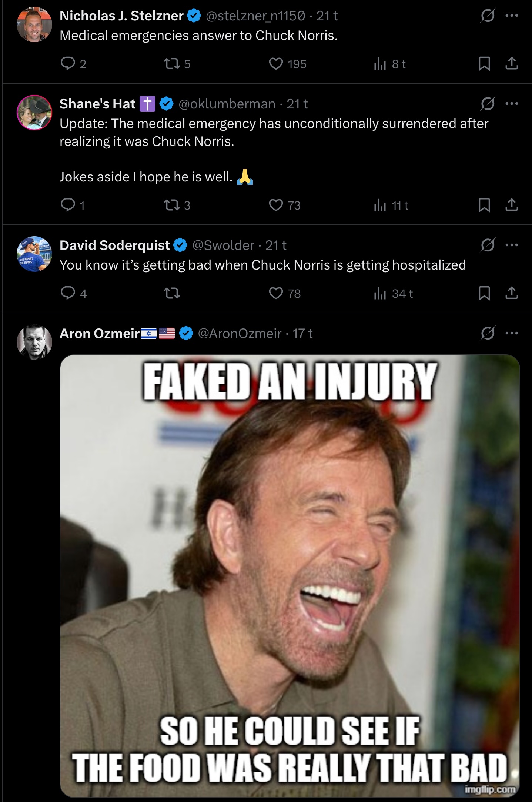Open the @AronOzmeir profile handle
532x802 pixels.
click(x=240, y=334)
